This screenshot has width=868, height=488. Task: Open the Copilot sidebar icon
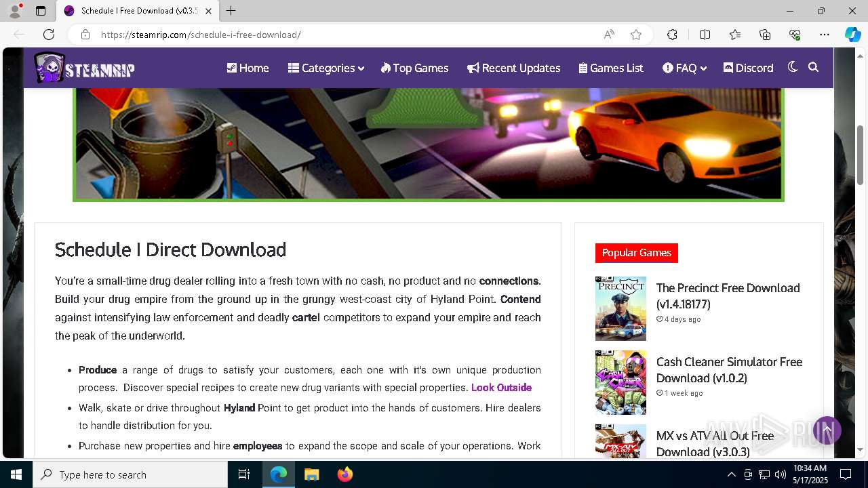pyautogui.click(x=852, y=35)
